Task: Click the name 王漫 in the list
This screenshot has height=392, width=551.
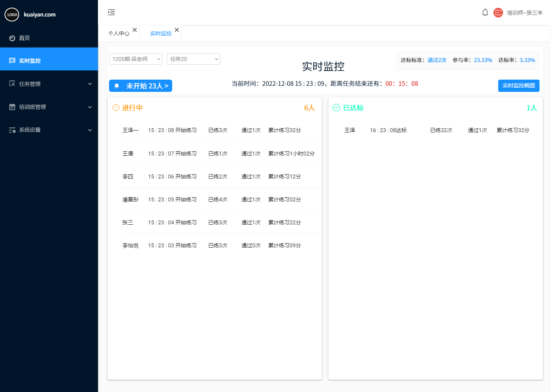Action: [128, 154]
